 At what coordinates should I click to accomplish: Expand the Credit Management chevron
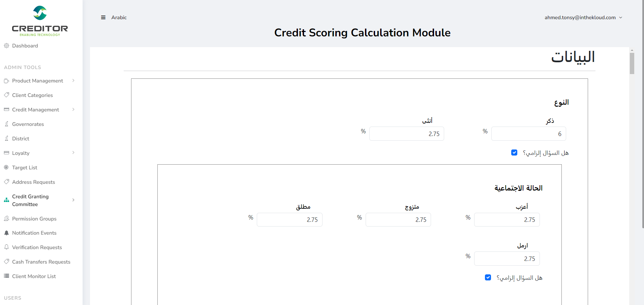[73, 109]
